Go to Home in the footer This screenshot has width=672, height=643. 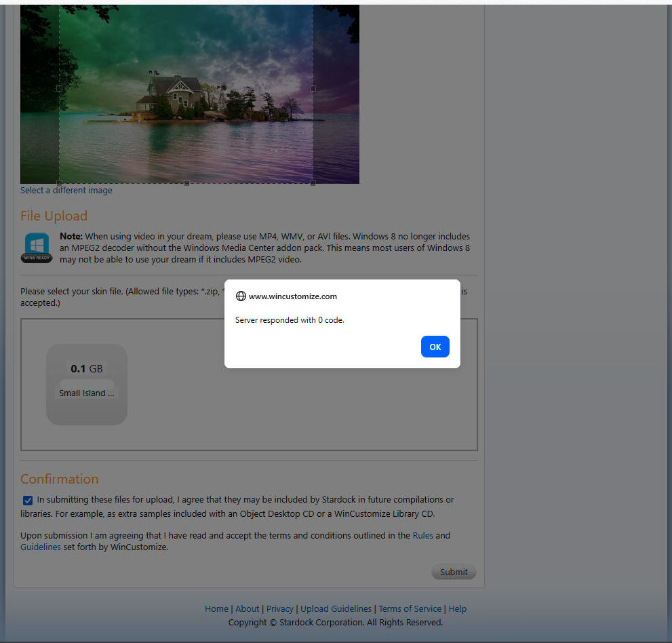pos(216,608)
